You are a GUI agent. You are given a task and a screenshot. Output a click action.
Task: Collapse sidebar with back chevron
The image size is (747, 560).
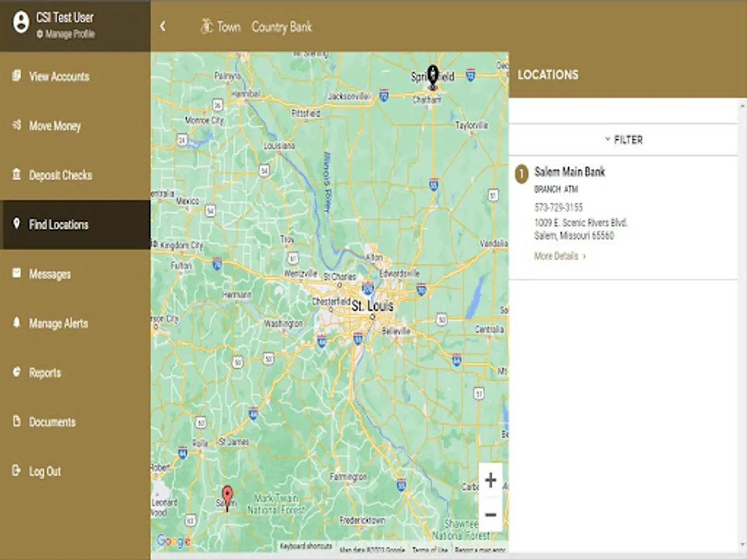162,26
